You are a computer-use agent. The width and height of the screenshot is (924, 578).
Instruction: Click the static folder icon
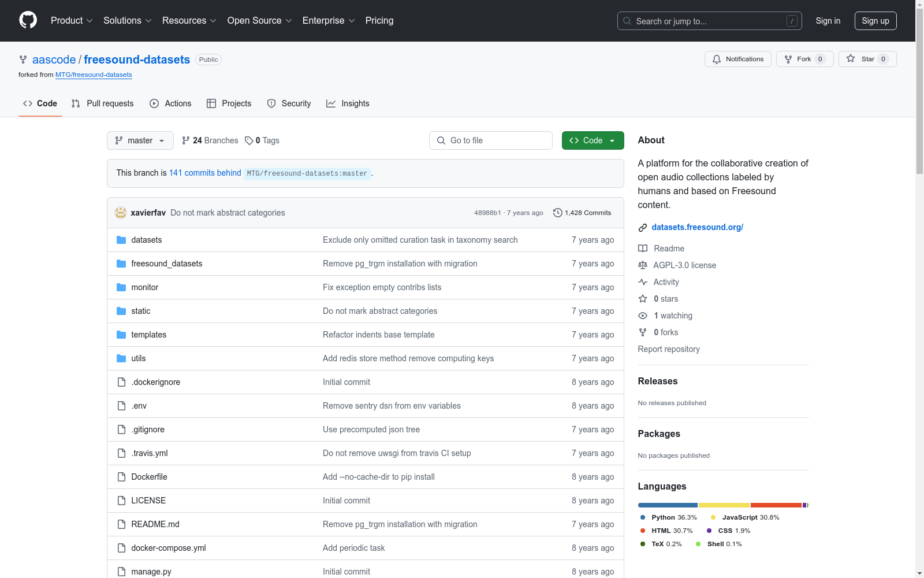121,311
